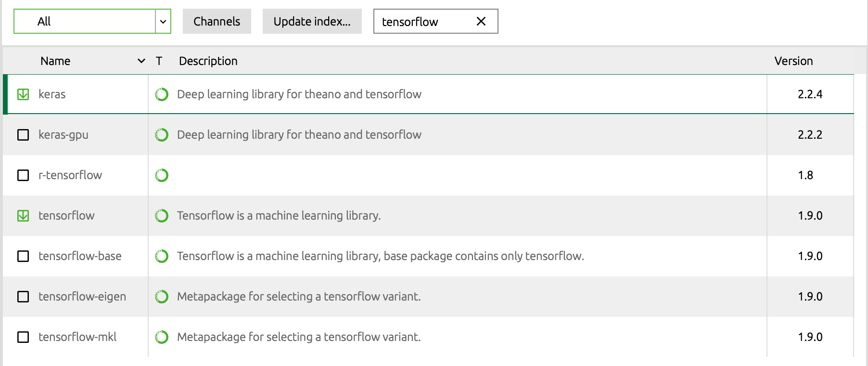Click the Description column header
This screenshot has height=366, width=868.
coord(208,61)
